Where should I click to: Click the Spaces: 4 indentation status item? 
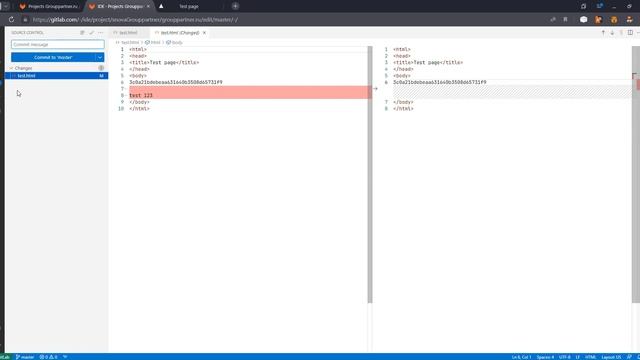click(x=545, y=357)
